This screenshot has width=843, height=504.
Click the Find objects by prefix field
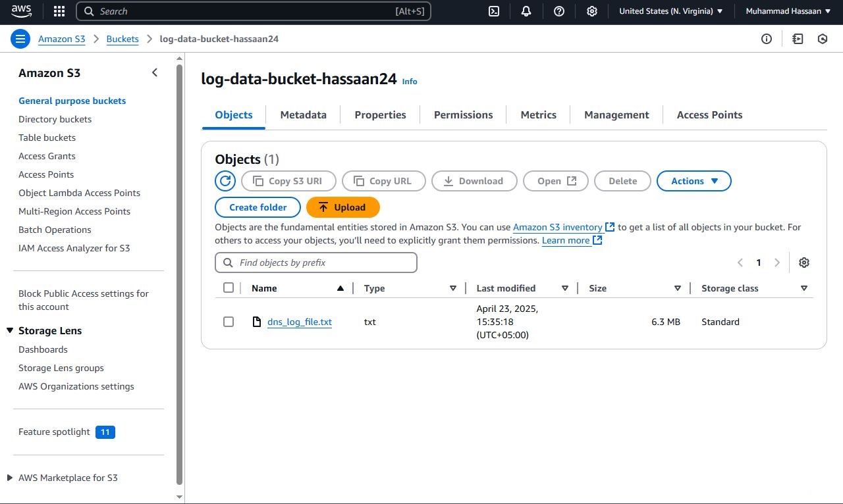(x=316, y=263)
